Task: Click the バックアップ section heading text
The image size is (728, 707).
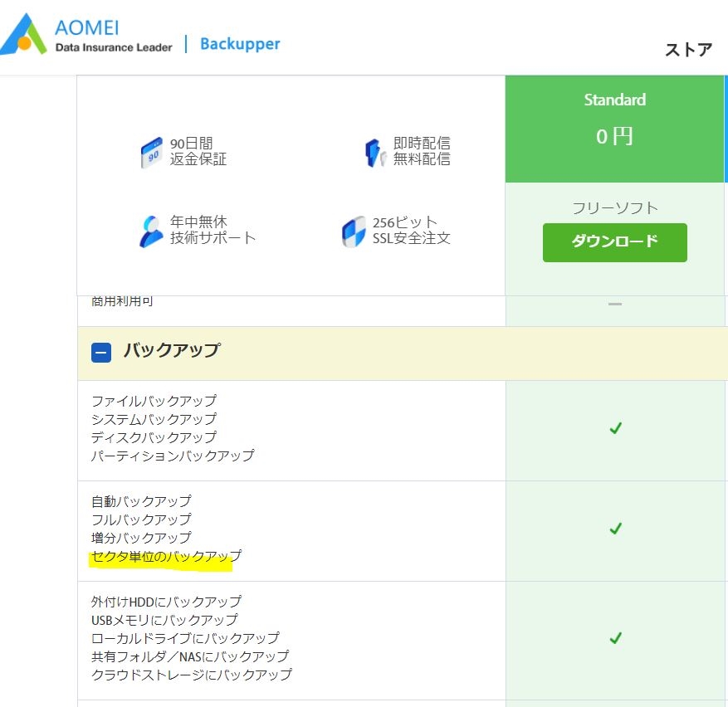Action: [x=173, y=350]
